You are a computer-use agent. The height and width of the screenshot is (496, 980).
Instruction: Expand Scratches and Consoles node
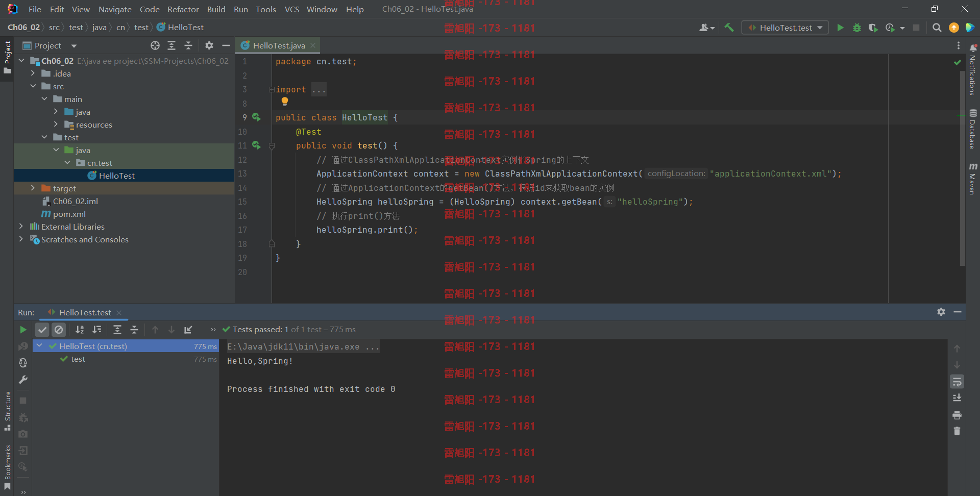21,239
